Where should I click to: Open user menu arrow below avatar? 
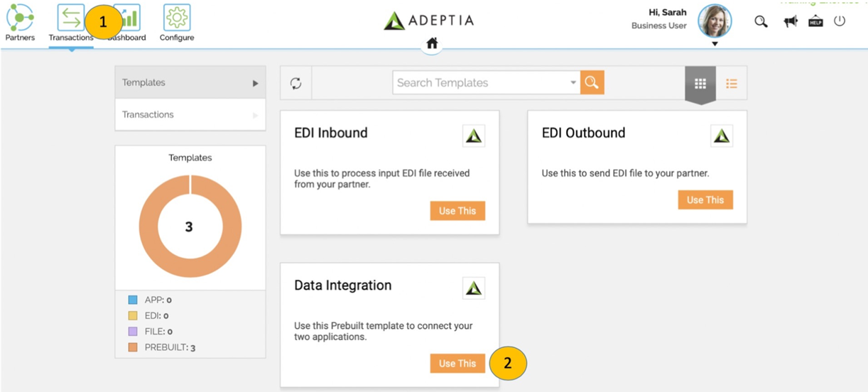pyautogui.click(x=715, y=44)
